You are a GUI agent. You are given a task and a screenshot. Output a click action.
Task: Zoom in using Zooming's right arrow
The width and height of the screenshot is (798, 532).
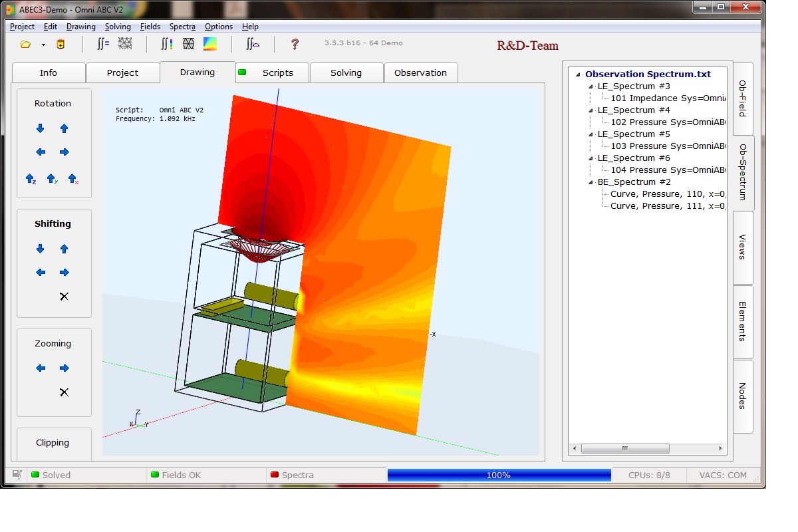[x=64, y=368]
